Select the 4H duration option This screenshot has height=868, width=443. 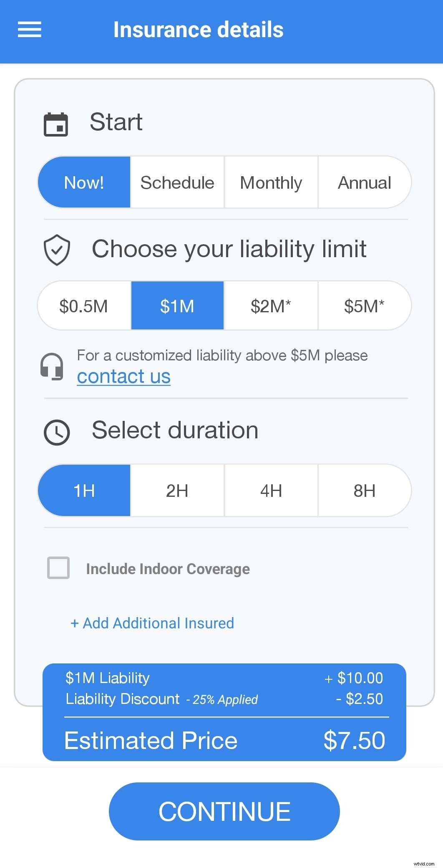[271, 490]
